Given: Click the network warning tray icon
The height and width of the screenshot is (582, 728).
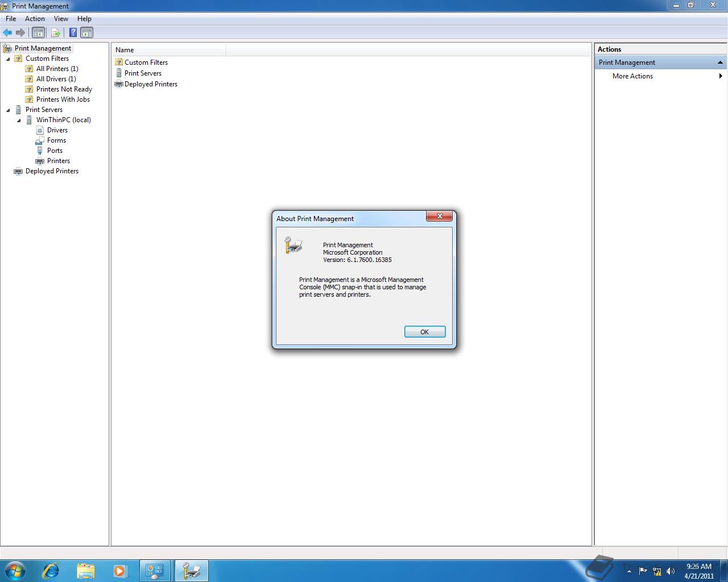Looking at the screenshot, I should pyautogui.click(x=657, y=571).
